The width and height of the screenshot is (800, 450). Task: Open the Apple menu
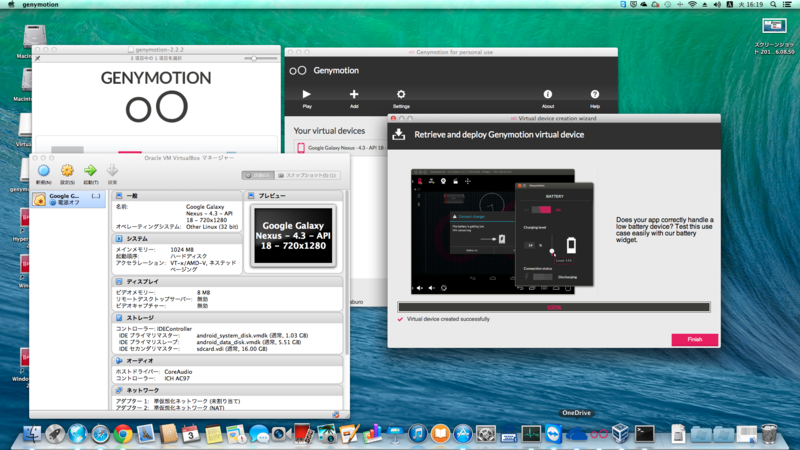(x=11, y=4)
